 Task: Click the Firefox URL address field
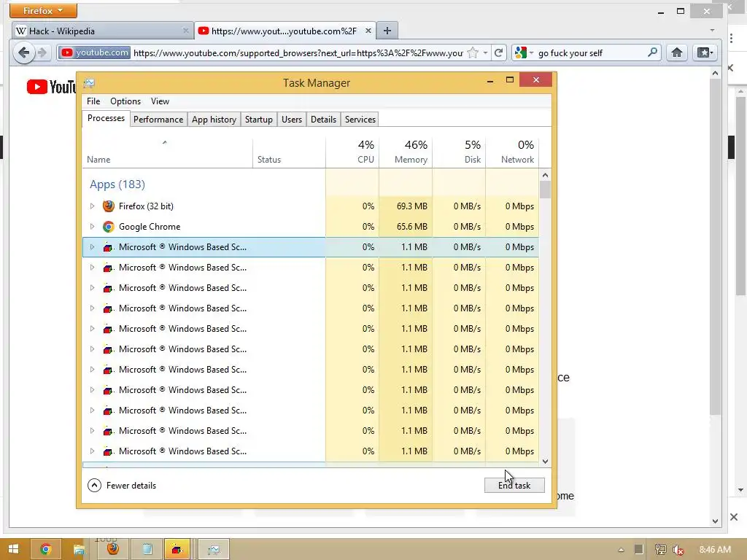click(x=298, y=52)
